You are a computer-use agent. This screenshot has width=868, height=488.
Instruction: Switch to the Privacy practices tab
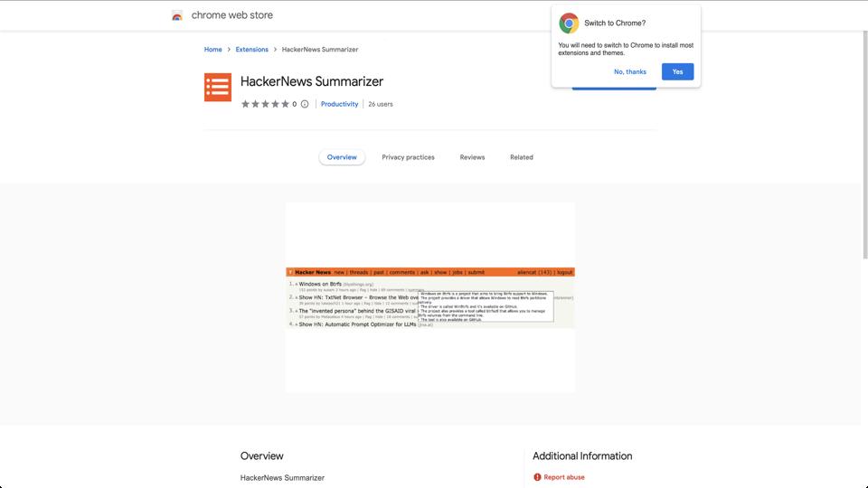(x=408, y=157)
